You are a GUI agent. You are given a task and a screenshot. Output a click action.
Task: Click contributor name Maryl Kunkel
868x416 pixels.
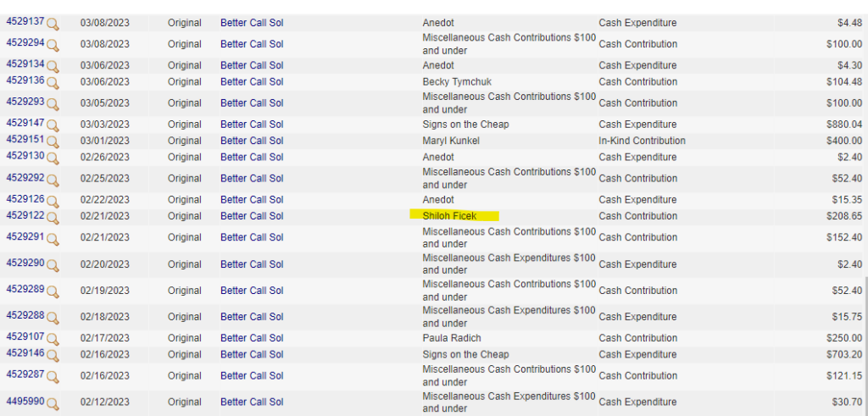coord(451,141)
